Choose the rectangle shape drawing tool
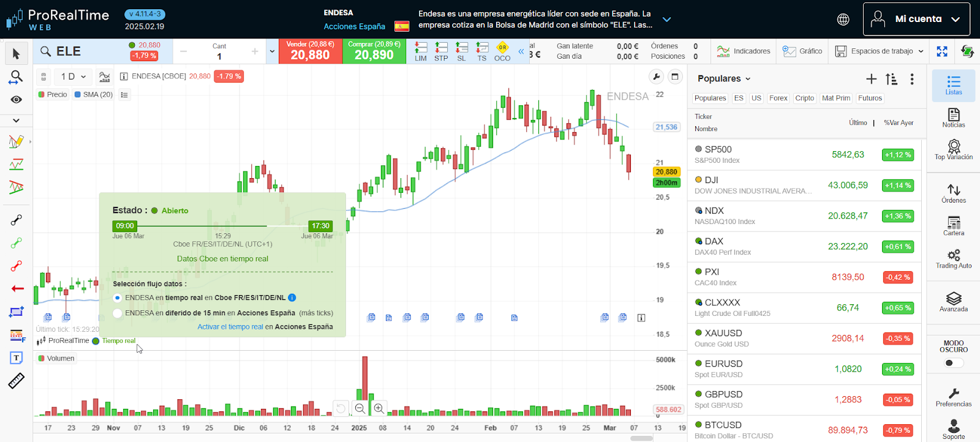The image size is (980, 442). tap(17, 312)
